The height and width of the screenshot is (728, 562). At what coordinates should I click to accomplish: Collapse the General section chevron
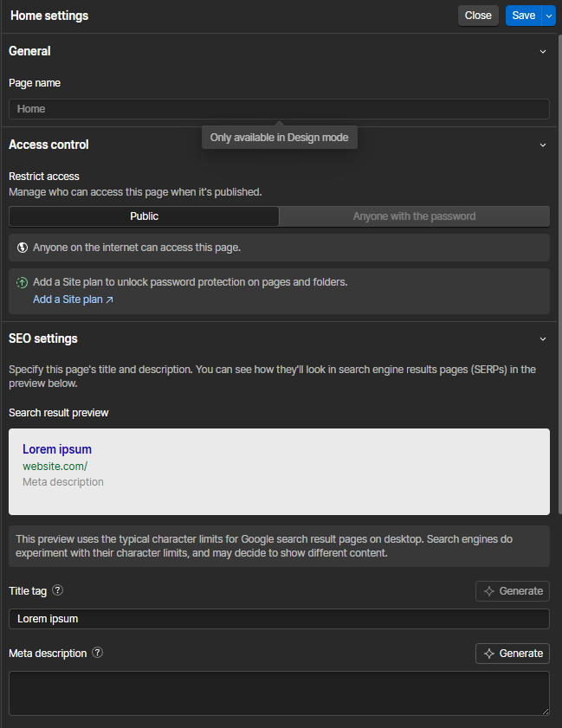543,52
